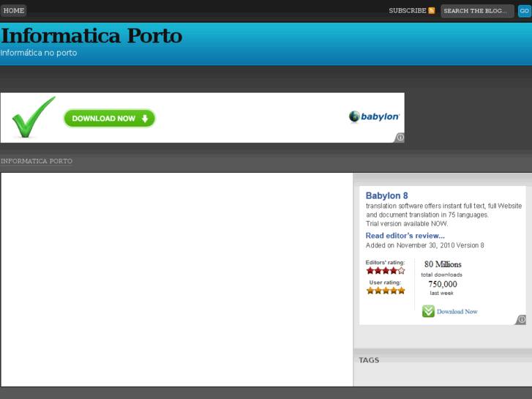Click the green checkmark banner image
This screenshot has width=532, height=399.
point(33,117)
